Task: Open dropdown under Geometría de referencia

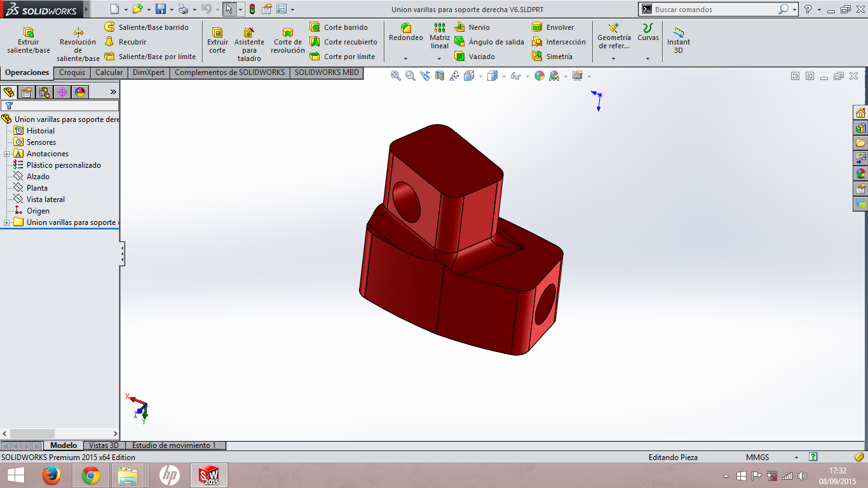Action: [614, 58]
